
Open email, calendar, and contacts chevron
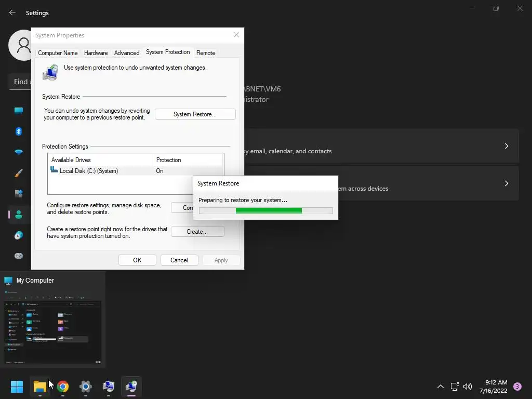[x=506, y=146]
